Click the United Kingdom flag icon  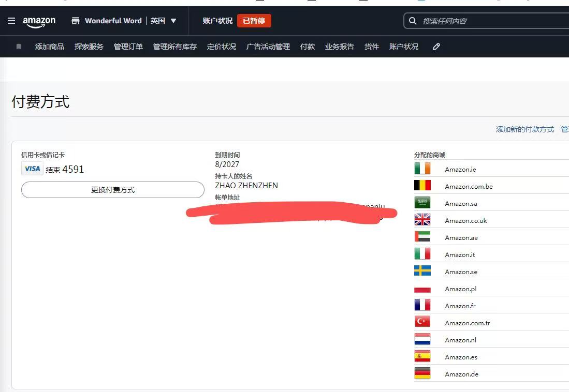tap(422, 219)
